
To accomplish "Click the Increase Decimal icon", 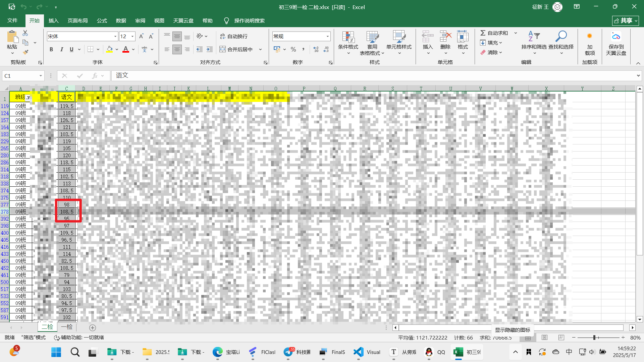I will (316, 49).
